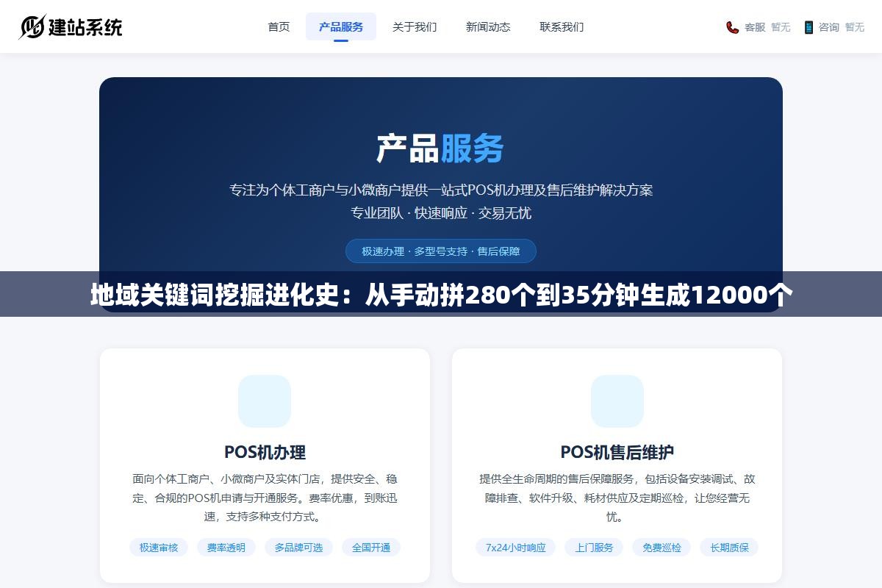Click the description beginning 面向个体工商户
The height and width of the screenshot is (588, 882).
[x=265, y=498]
